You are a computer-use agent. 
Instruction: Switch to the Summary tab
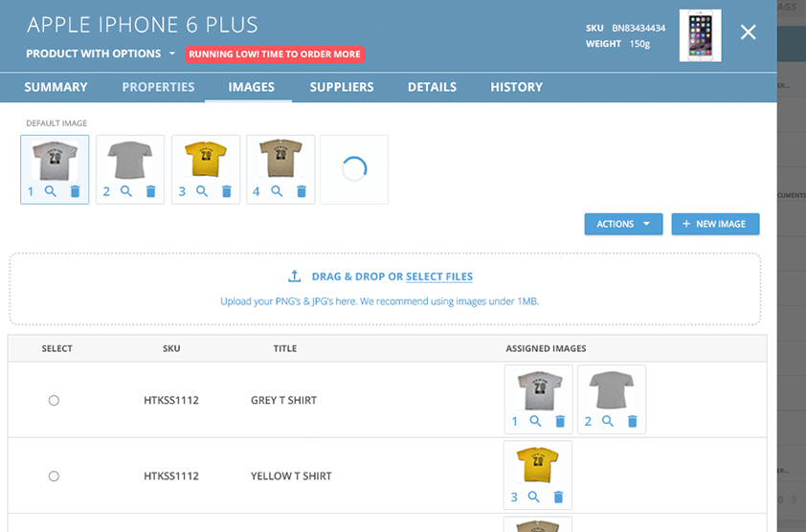56,87
